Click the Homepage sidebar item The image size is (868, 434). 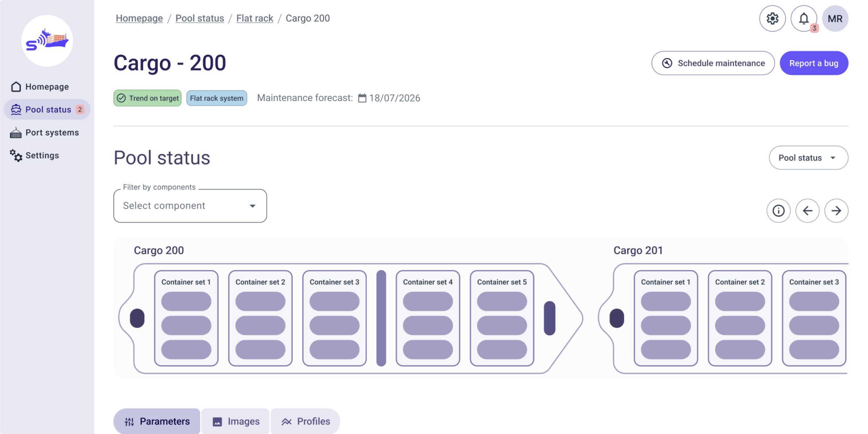[x=47, y=87]
